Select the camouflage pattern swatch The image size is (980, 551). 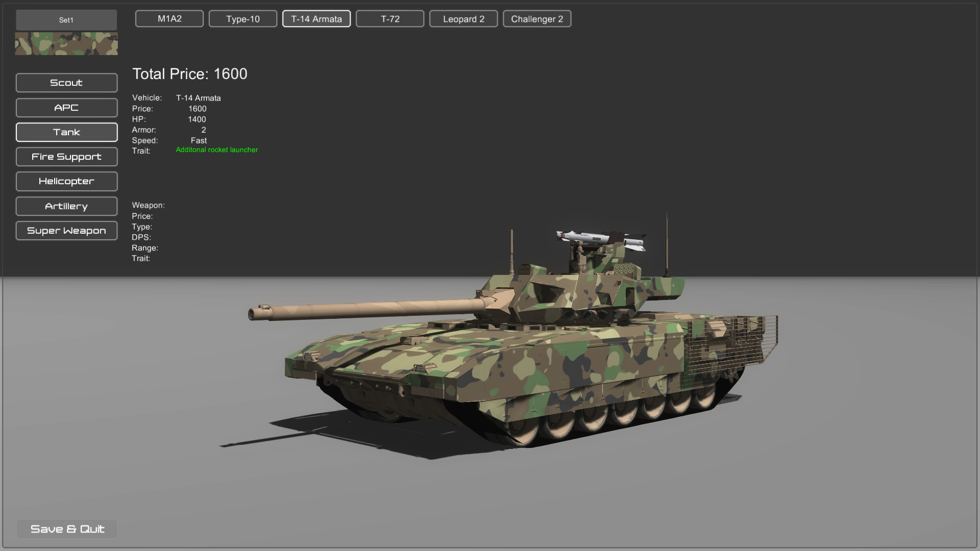pos(66,43)
